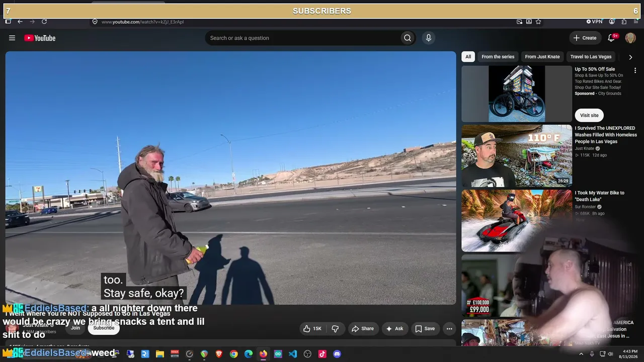Open YouTube notifications bell
The height and width of the screenshot is (362, 644).
[x=612, y=38]
